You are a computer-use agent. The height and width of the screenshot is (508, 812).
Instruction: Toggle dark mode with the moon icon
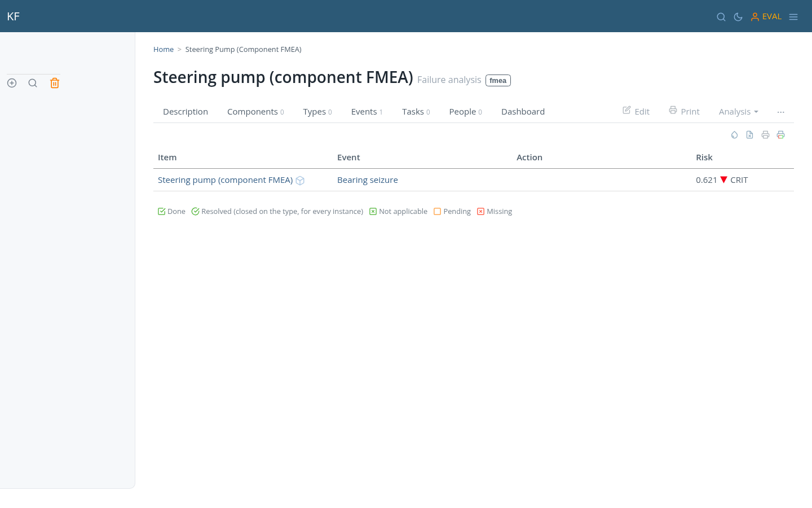(x=738, y=17)
